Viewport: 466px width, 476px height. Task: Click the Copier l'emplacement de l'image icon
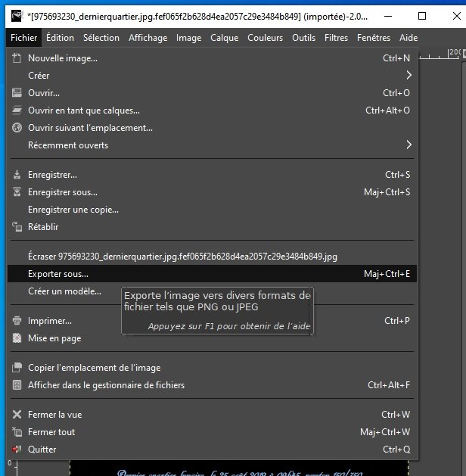(x=17, y=368)
